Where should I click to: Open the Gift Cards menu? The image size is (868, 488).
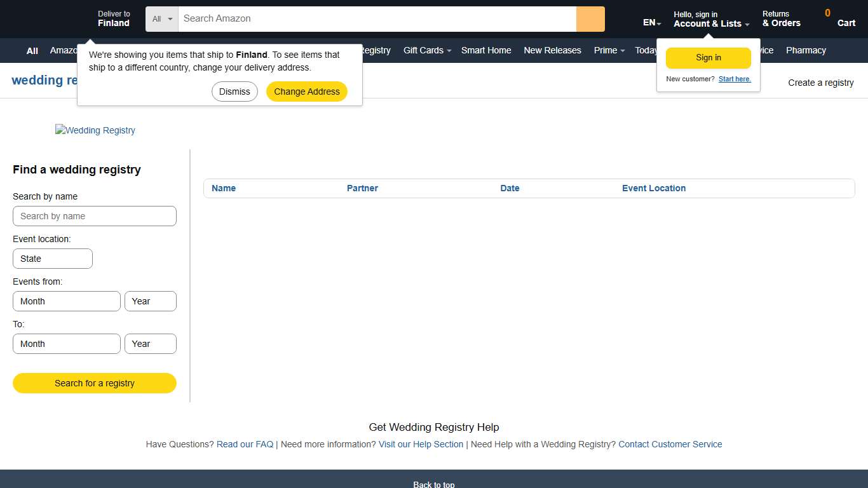[x=426, y=50]
